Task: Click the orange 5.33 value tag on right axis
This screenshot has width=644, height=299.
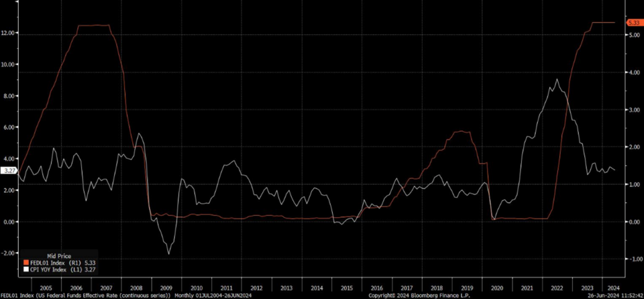Action: point(633,23)
